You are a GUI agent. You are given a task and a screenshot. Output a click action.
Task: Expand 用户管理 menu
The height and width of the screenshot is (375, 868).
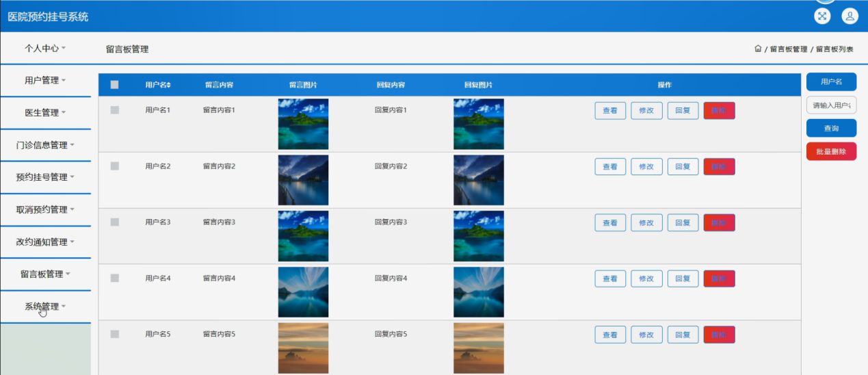coord(45,81)
